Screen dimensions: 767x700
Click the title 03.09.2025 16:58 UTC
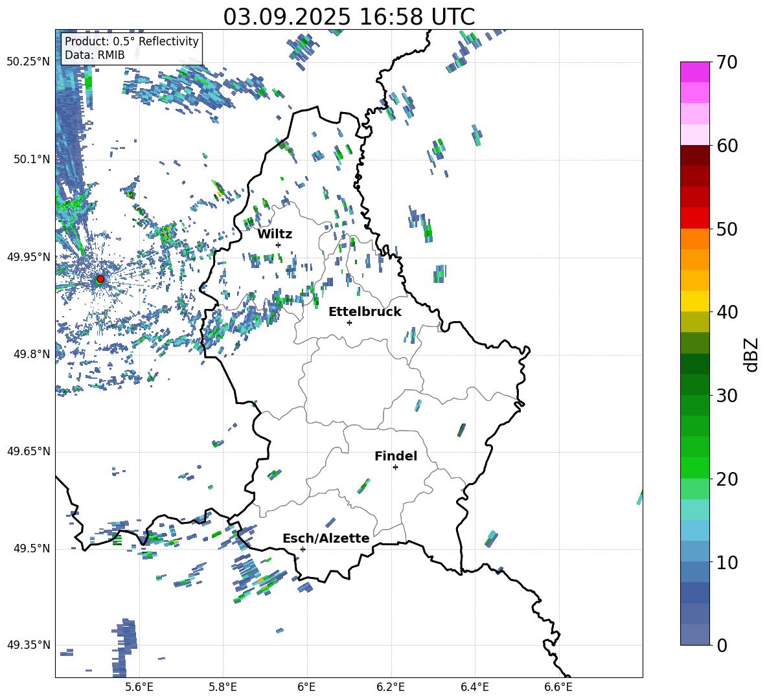(x=349, y=17)
